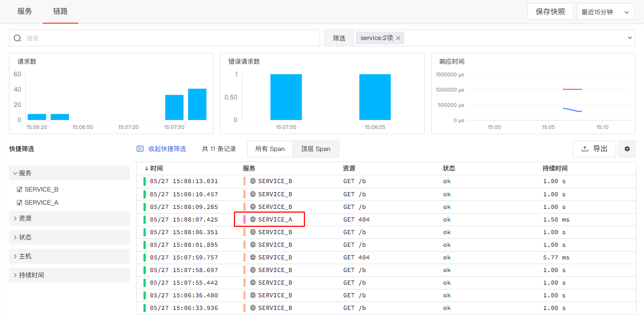Image resolution: width=644 pixels, height=321 pixels.
Task: Click globe icon in 15:06:36.480 row
Action: point(253,295)
